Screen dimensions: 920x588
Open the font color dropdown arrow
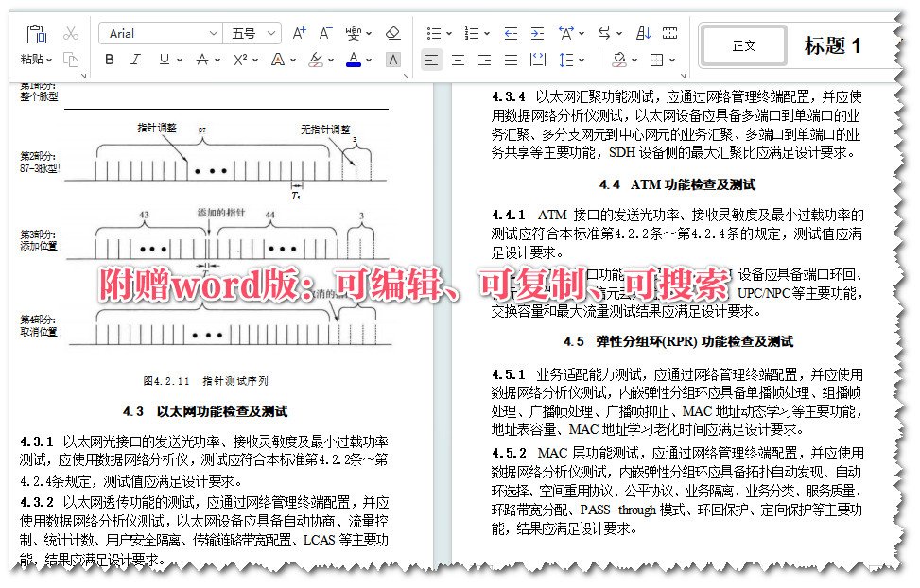pyautogui.click(x=367, y=61)
